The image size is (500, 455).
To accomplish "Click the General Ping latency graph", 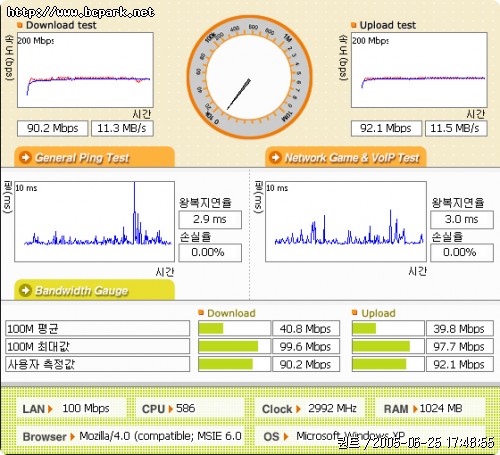I will [x=95, y=222].
